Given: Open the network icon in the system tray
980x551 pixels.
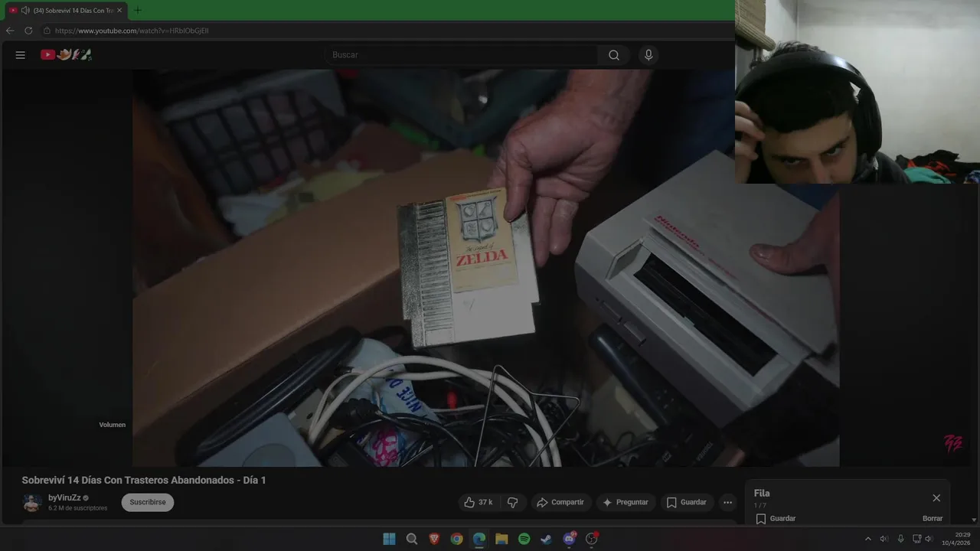Looking at the screenshot, I should [x=916, y=539].
